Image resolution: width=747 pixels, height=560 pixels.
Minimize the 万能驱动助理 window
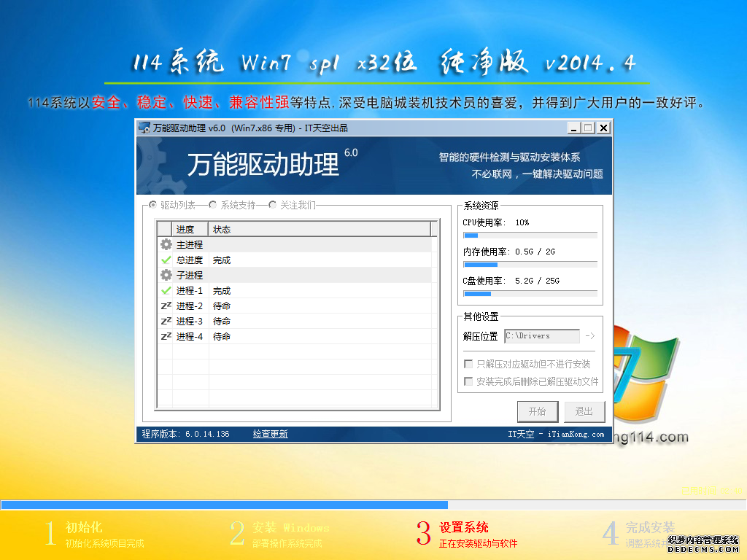tap(574, 128)
